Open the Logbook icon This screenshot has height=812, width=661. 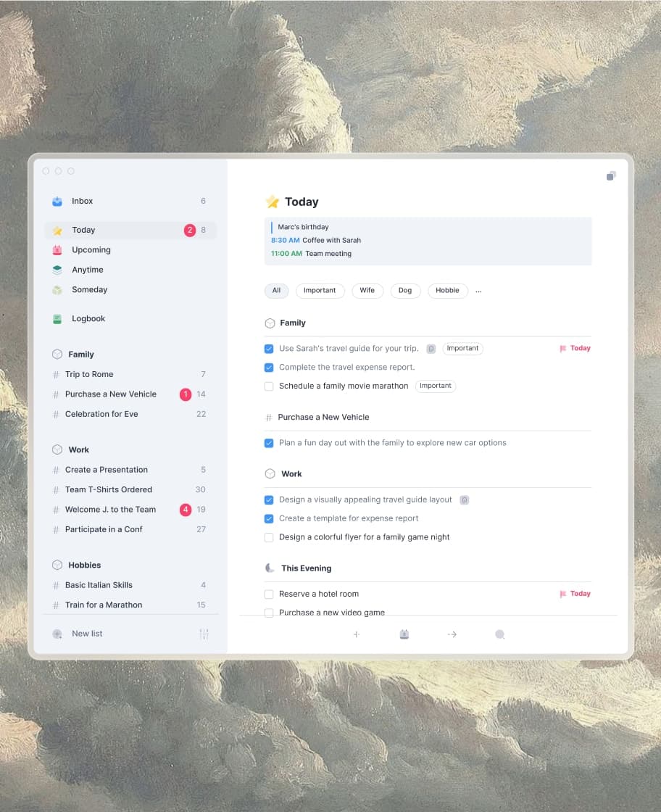(57, 319)
